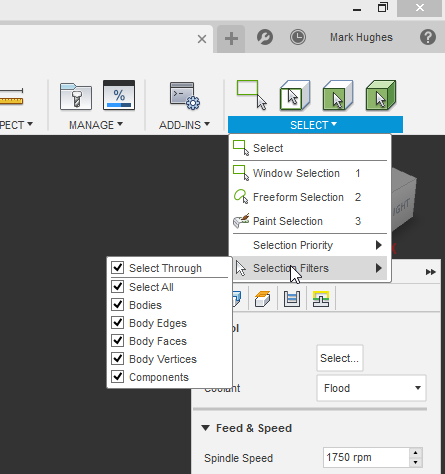Open the Tool Library icon in Manage
Viewport: 445px width, 474px height.
(76, 96)
